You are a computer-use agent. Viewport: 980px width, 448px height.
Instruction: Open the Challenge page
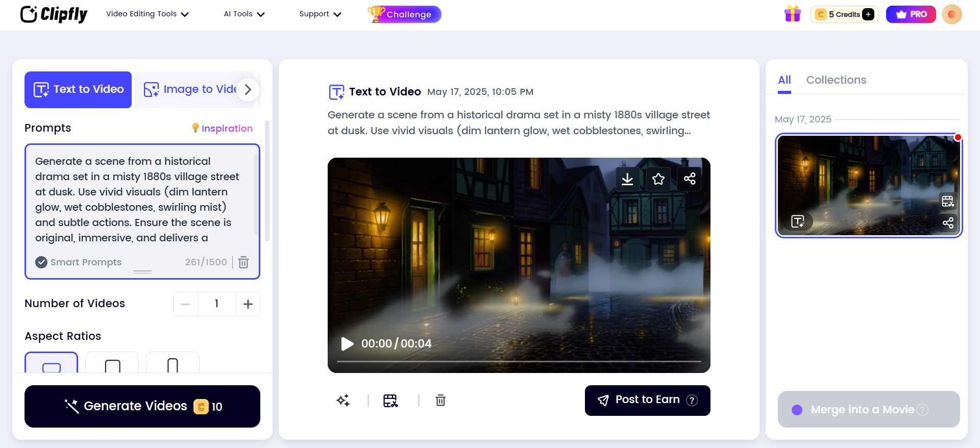point(404,14)
